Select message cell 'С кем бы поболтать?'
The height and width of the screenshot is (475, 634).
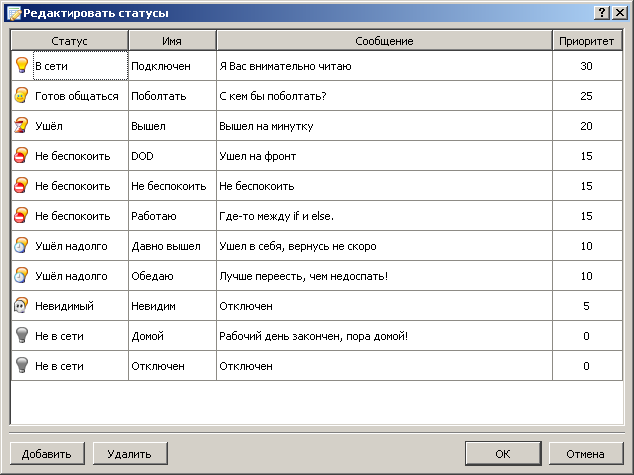point(384,96)
